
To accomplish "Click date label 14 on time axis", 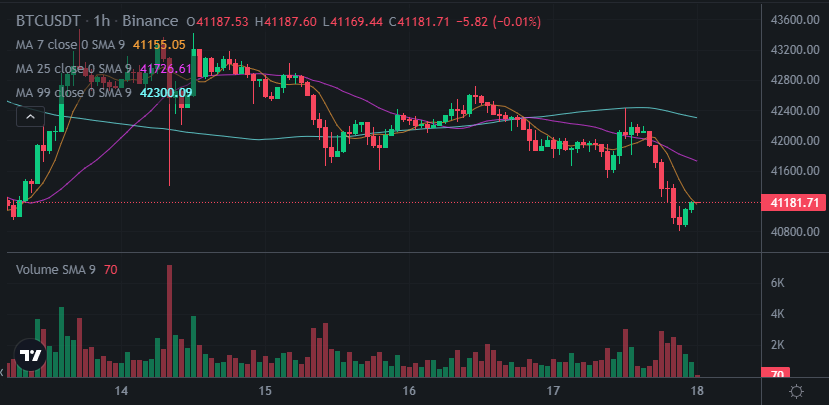I will pyautogui.click(x=121, y=391).
